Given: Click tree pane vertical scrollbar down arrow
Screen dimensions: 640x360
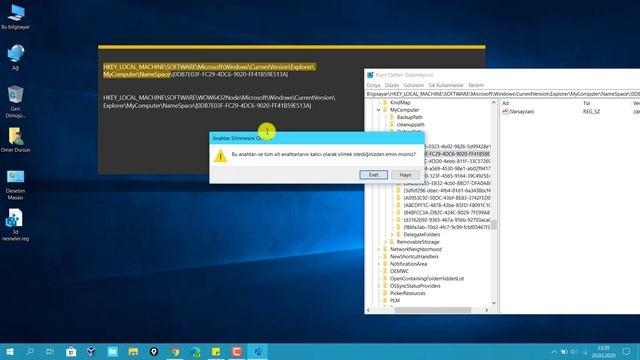Looking at the screenshot, I should tap(494, 303).
